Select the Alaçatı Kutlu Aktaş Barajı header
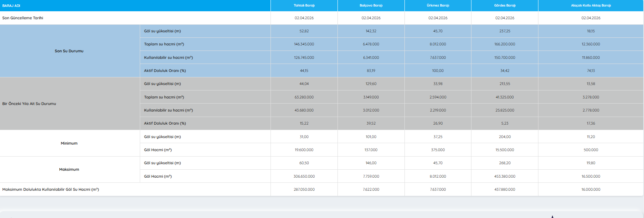Image resolution: width=644 pixels, height=218 pixels. click(x=590, y=5)
